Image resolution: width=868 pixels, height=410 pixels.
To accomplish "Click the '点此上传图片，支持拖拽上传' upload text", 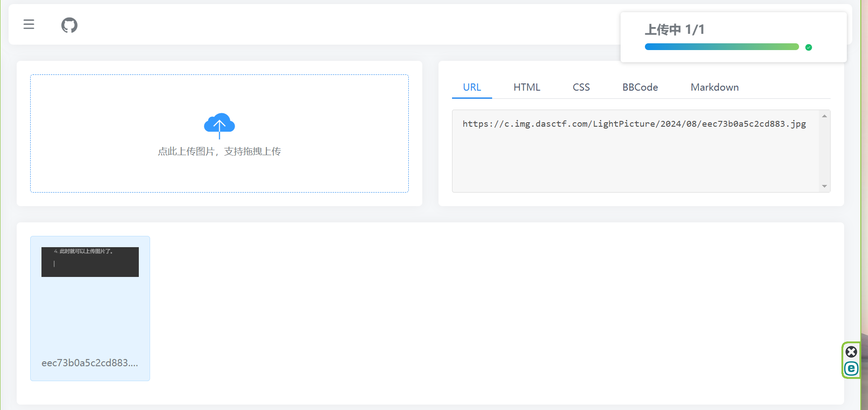I will (x=219, y=152).
